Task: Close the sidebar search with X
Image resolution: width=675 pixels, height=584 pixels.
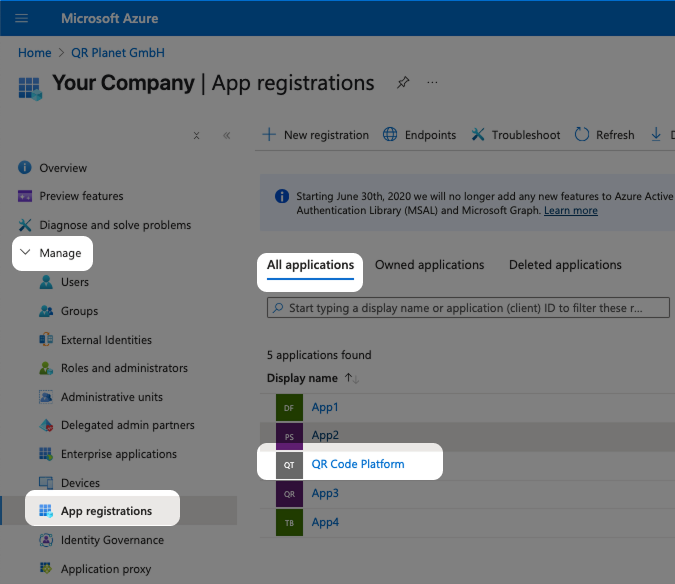Action: [196, 135]
